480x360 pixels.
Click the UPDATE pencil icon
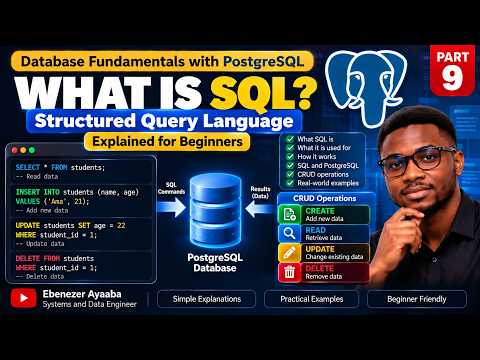pyautogui.click(x=289, y=253)
